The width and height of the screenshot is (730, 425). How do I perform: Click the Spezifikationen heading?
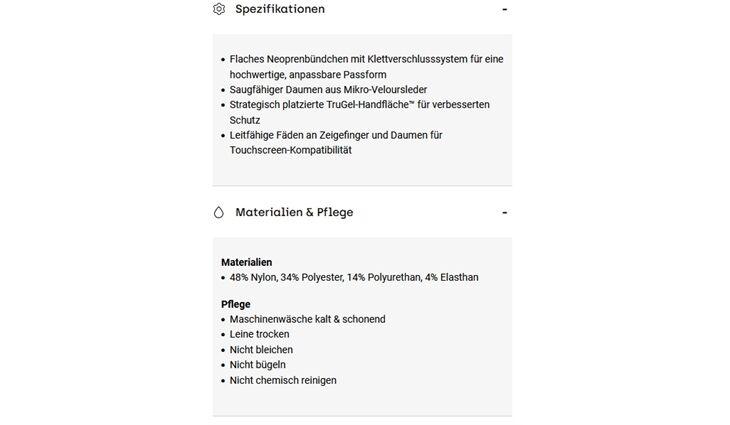pos(280,9)
